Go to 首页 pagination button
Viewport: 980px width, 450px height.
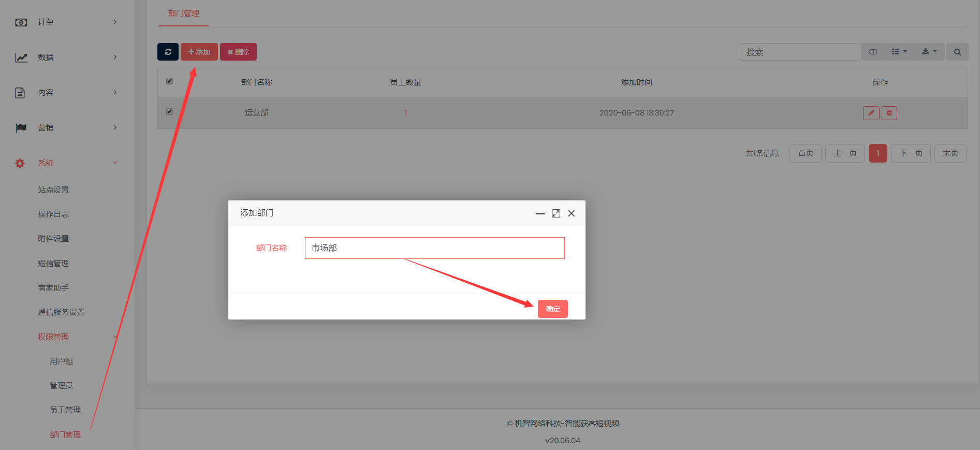[x=806, y=153]
